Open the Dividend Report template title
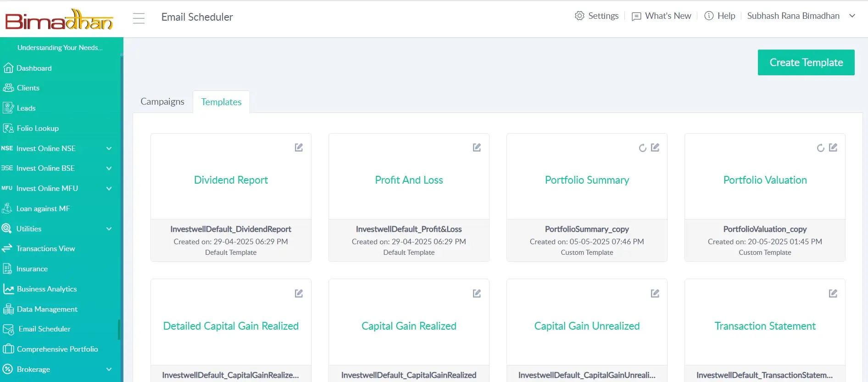Image resolution: width=868 pixels, height=382 pixels. pyautogui.click(x=231, y=180)
